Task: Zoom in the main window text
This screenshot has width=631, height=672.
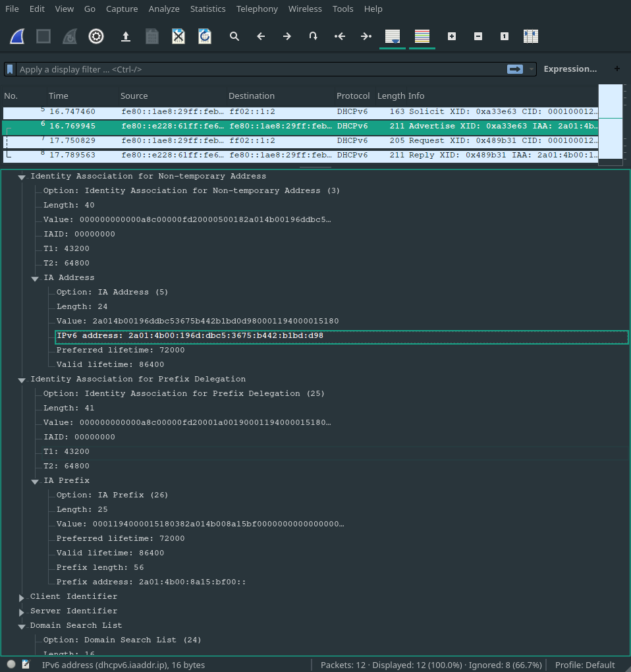Action: (451, 36)
